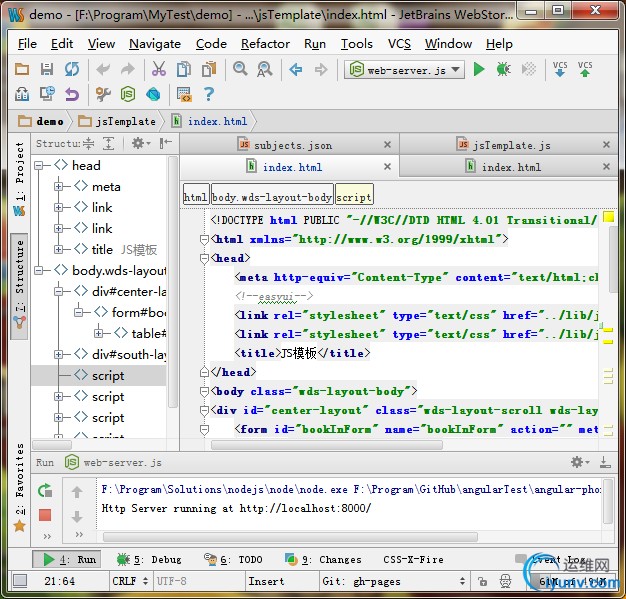626x599 pixels.
Task: Open the VCS menu
Action: click(399, 44)
